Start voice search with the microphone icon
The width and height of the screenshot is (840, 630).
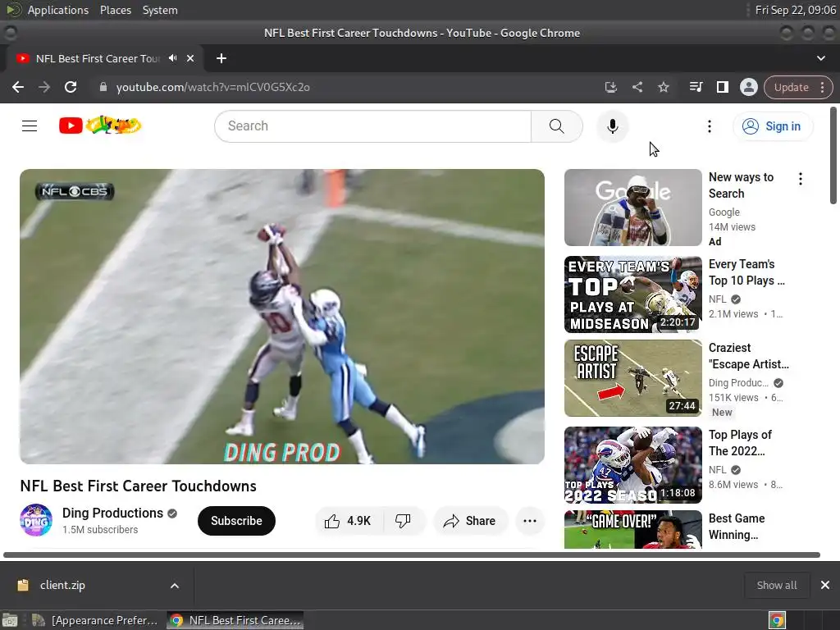612,126
